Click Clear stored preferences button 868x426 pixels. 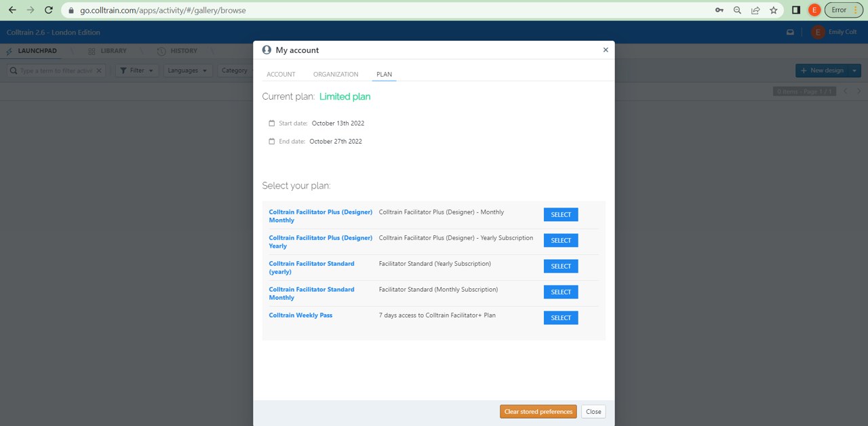(x=538, y=412)
